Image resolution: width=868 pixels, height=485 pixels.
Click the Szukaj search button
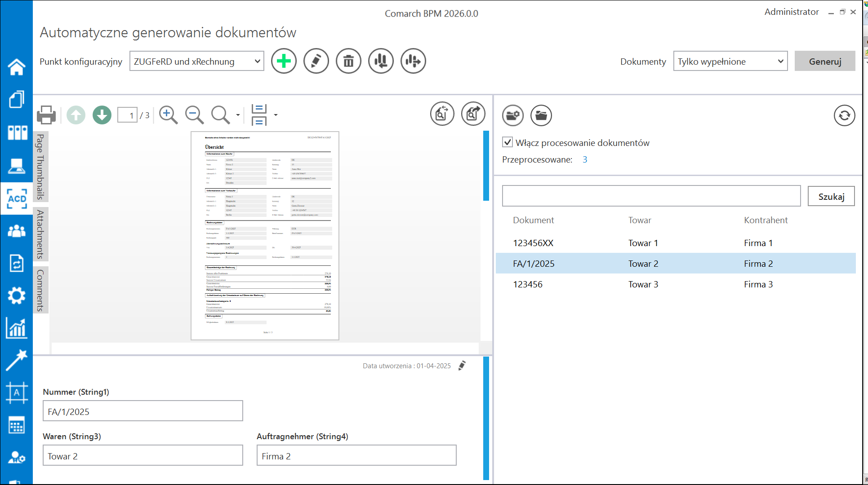(831, 196)
